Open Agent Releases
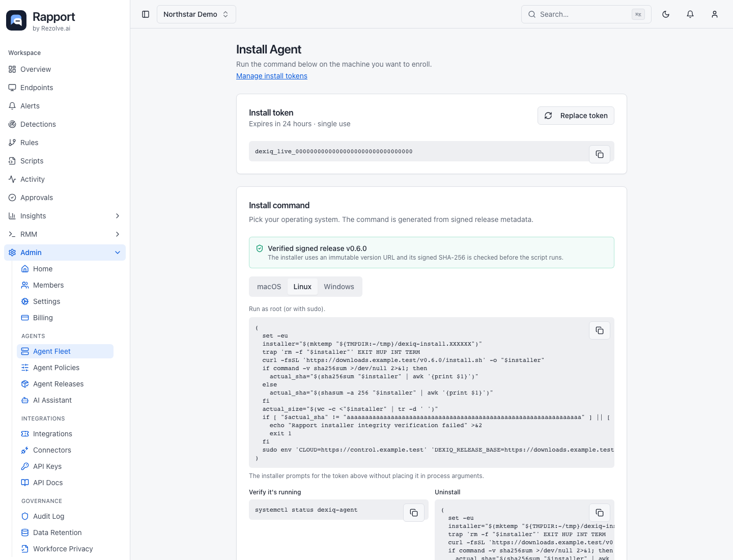The image size is (733, 560). [65, 384]
